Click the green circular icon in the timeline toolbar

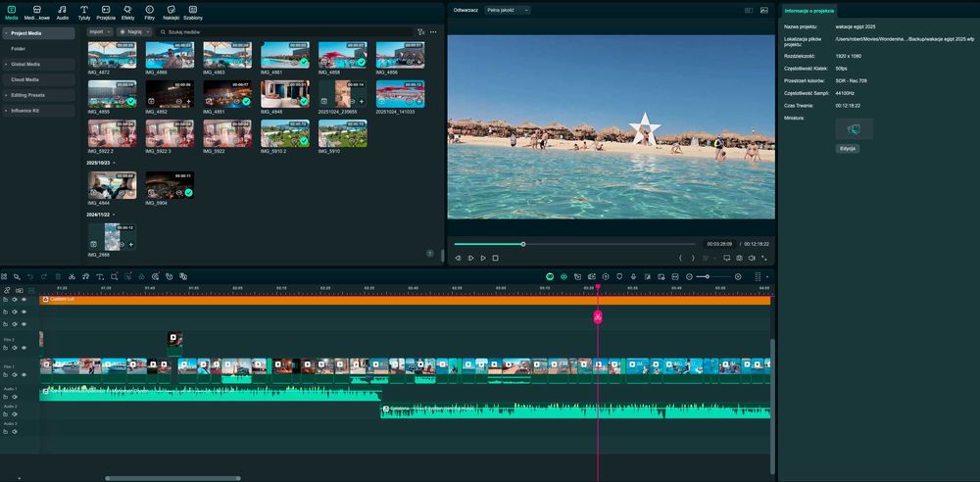pos(550,276)
